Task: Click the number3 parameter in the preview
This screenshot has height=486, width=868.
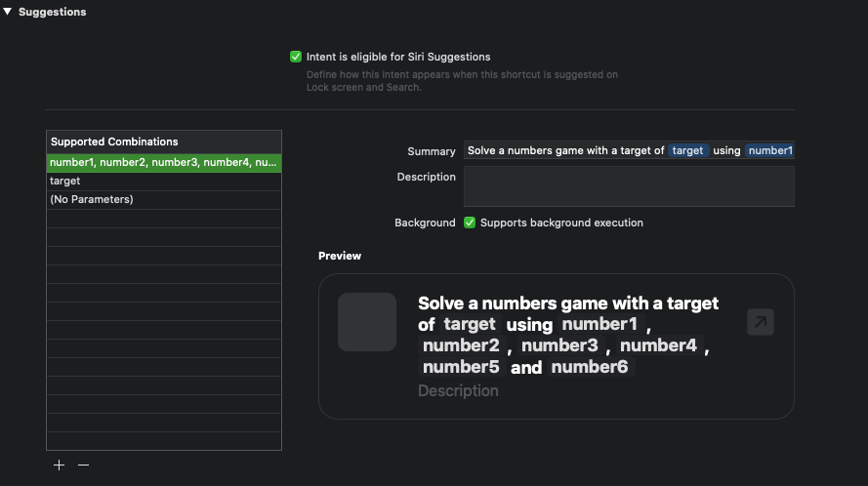Action: 559,345
